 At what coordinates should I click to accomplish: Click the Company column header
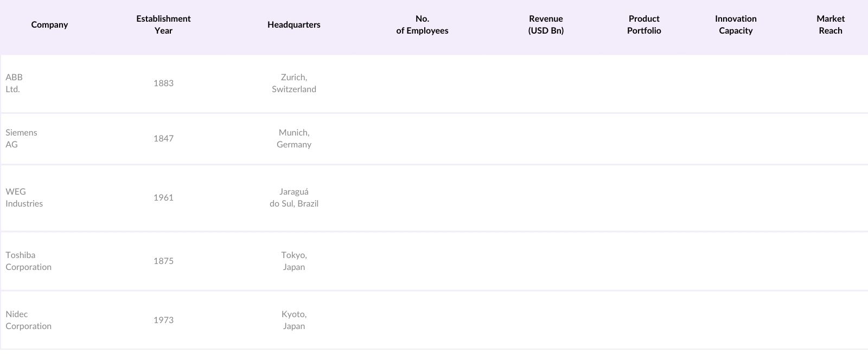point(49,25)
